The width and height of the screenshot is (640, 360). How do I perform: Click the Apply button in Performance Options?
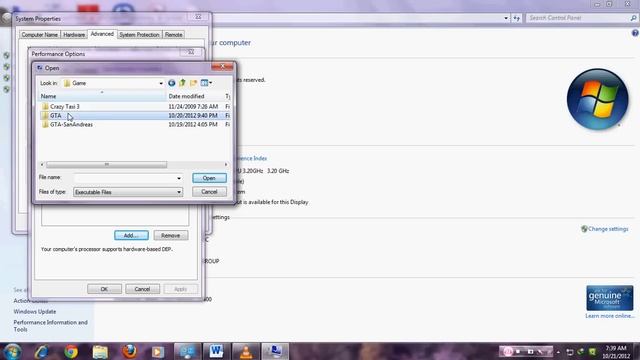coord(180,289)
